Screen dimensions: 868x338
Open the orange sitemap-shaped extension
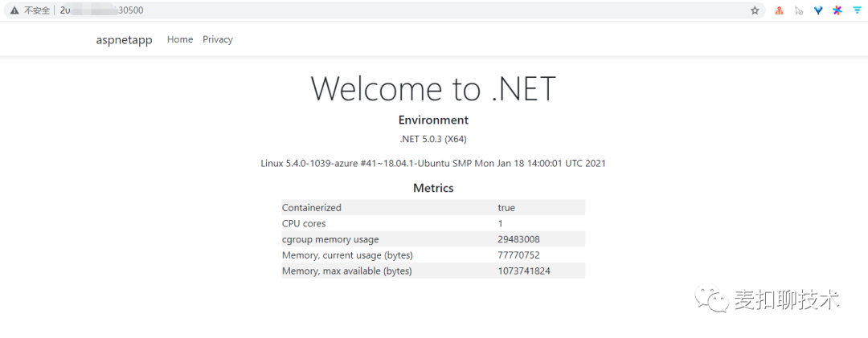[x=779, y=10]
